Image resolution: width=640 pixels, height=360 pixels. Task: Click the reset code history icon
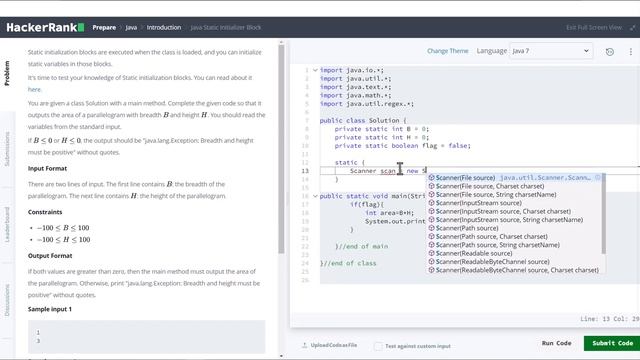(x=610, y=51)
